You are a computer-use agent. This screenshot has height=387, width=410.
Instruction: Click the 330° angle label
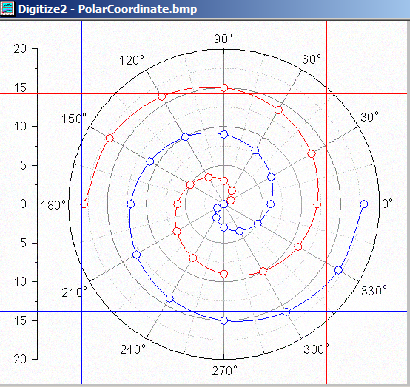tap(374, 290)
